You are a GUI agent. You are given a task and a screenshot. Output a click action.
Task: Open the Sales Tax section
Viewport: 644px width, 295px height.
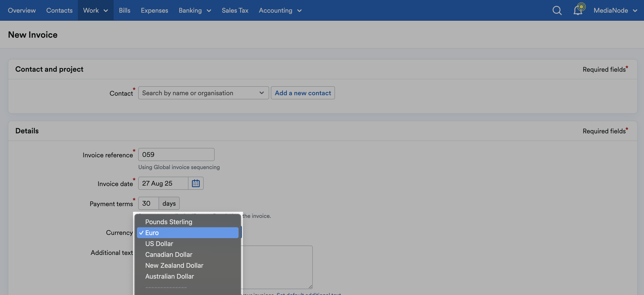point(235,10)
